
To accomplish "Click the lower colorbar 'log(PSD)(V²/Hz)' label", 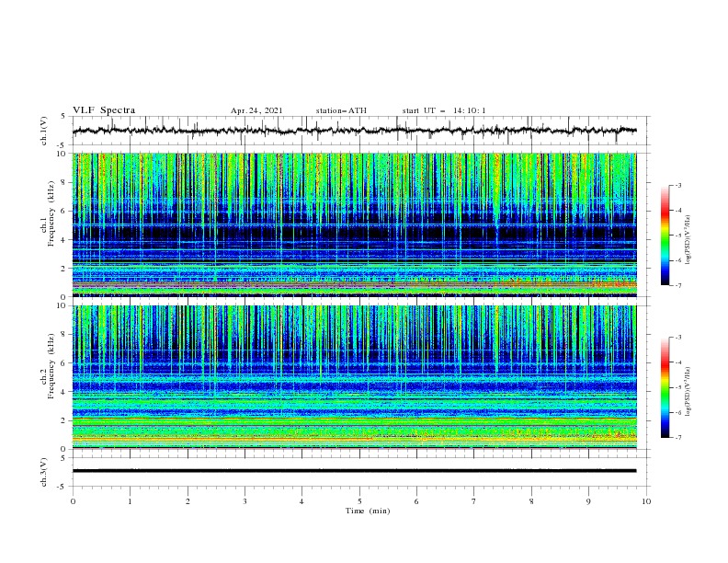I will (688, 391).
